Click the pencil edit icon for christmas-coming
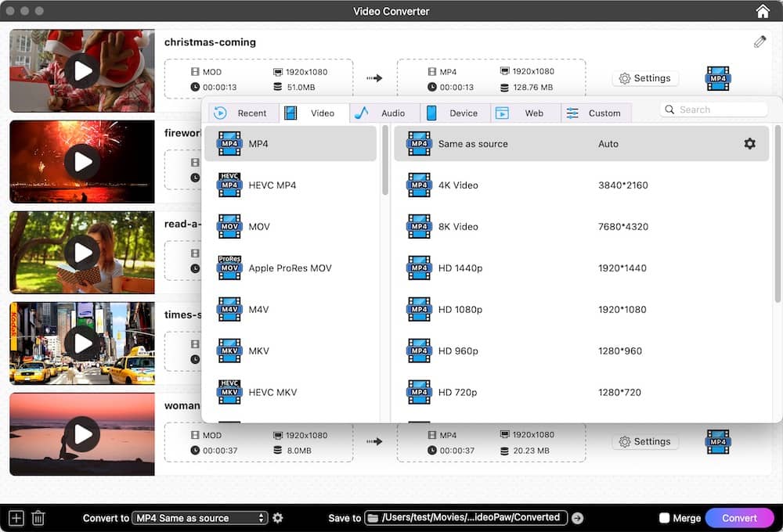The height and width of the screenshot is (532, 783). pyautogui.click(x=760, y=41)
